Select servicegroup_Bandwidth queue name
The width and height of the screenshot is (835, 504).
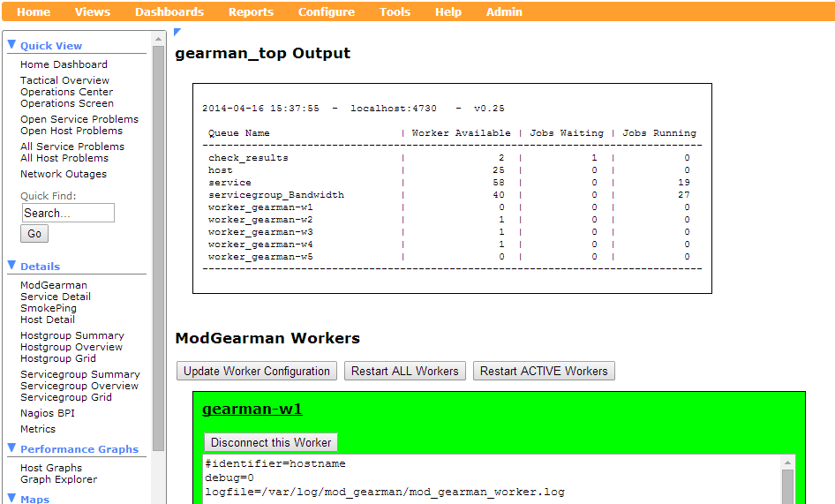pyautogui.click(x=276, y=195)
